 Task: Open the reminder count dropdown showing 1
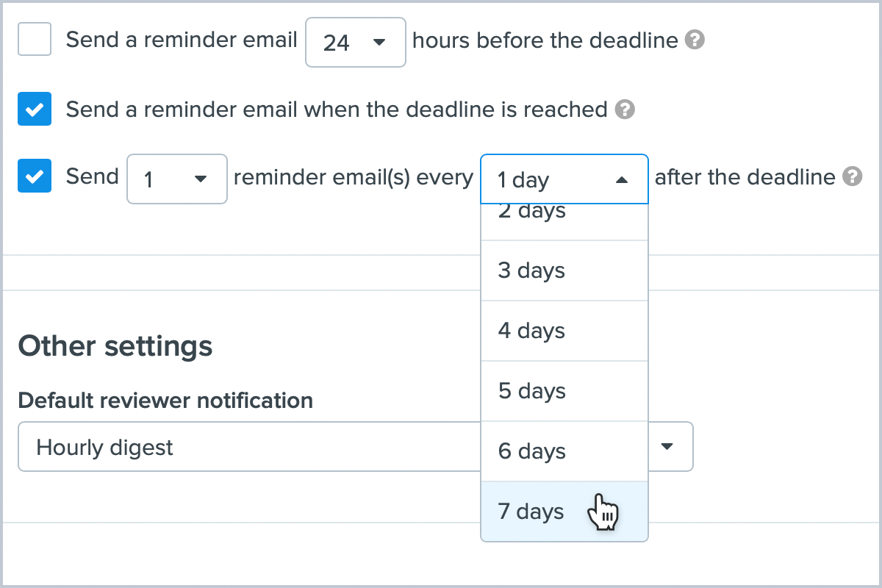click(x=177, y=179)
